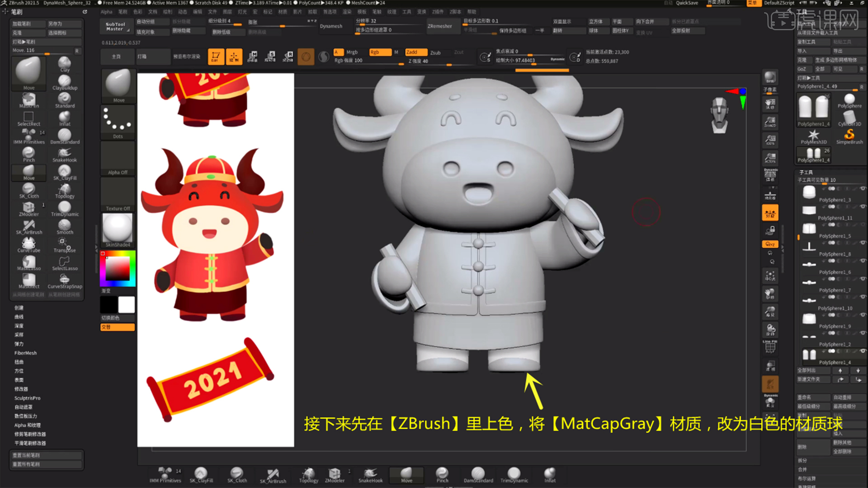Screen dimensions: 868x488
Task: Toggle Zadd sculpting mode
Action: click(415, 52)
